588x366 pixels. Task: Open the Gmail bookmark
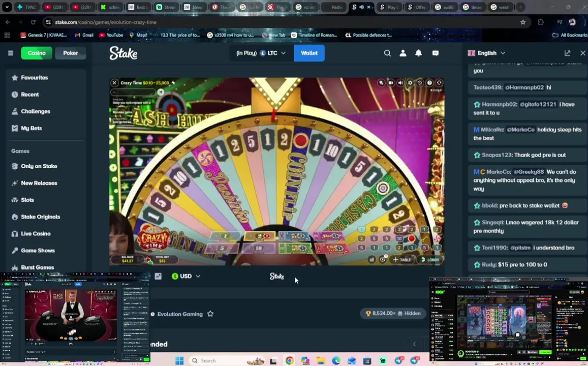pos(84,35)
